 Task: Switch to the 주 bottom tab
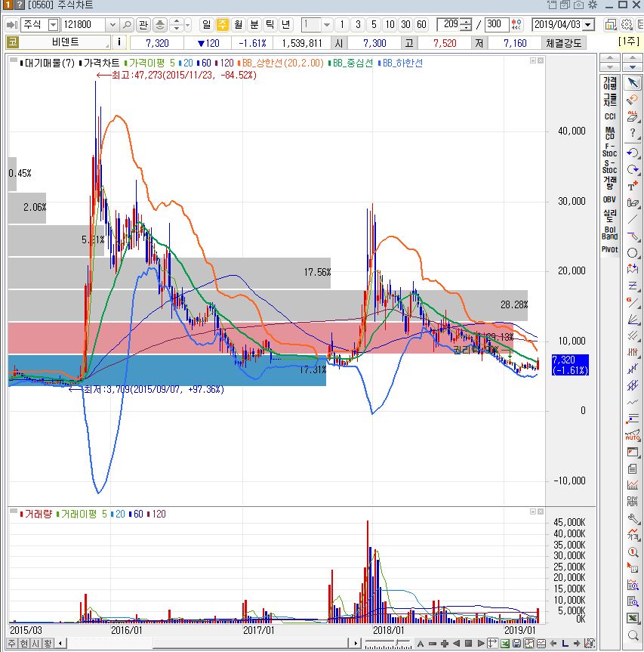[x=11, y=643]
